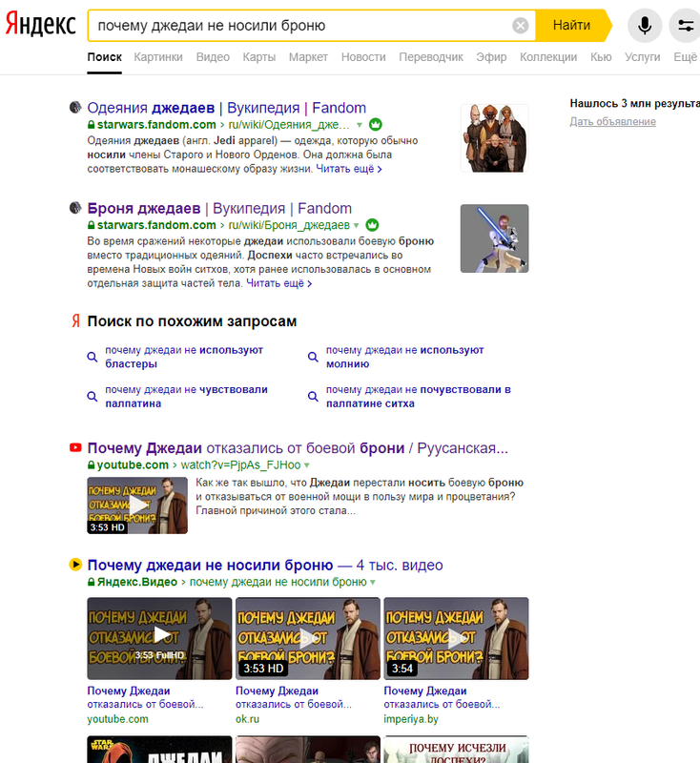Click favicon next to Броня джедаев result
700x763 pixels.
pos(75,208)
